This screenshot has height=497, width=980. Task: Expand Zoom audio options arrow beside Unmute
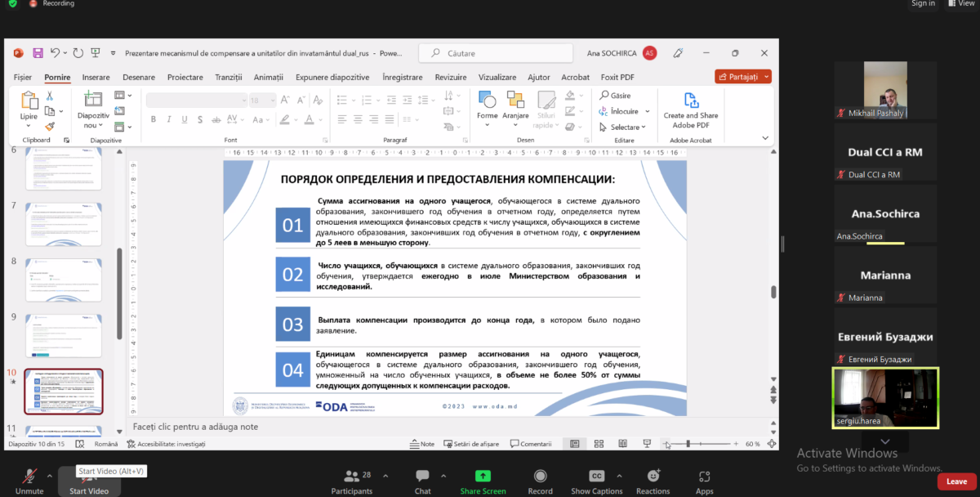pyautogui.click(x=49, y=476)
